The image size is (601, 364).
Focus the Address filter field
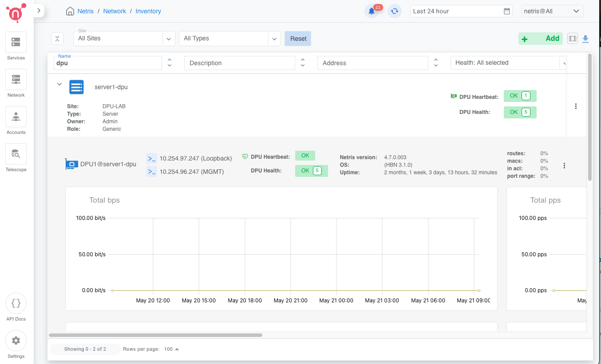click(x=373, y=63)
